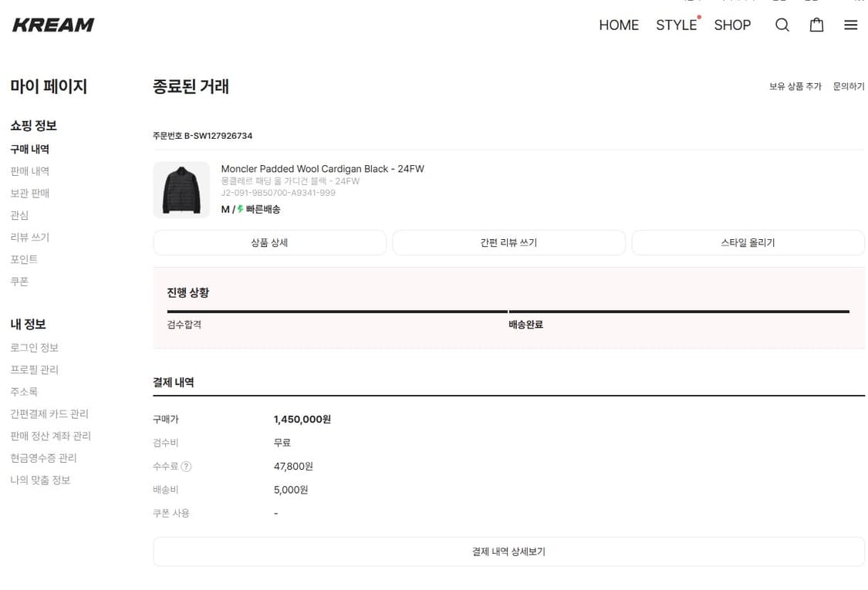Open the shopping bag icon
The width and height of the screenshot is (868, 590).
click(x=816, y=25)
